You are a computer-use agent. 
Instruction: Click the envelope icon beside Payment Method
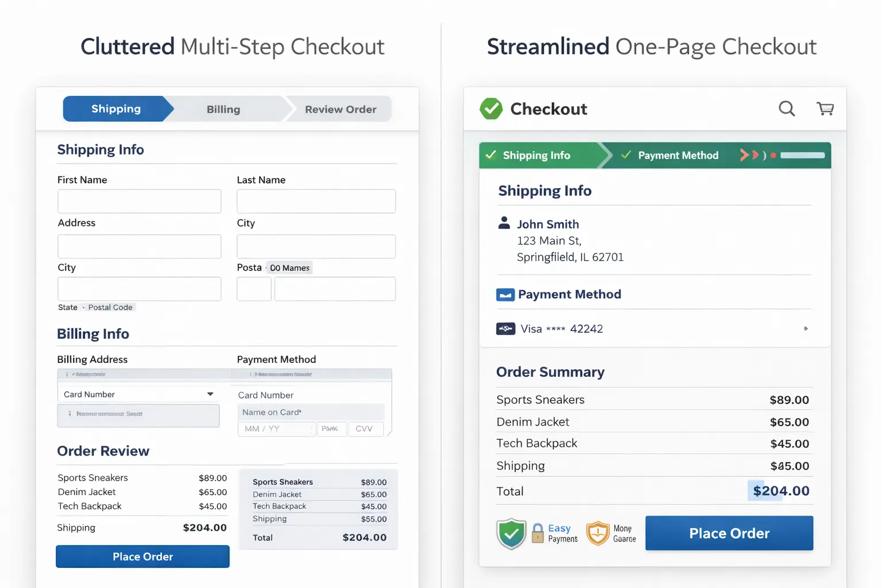pyautogui.click(x=505, y=294)
